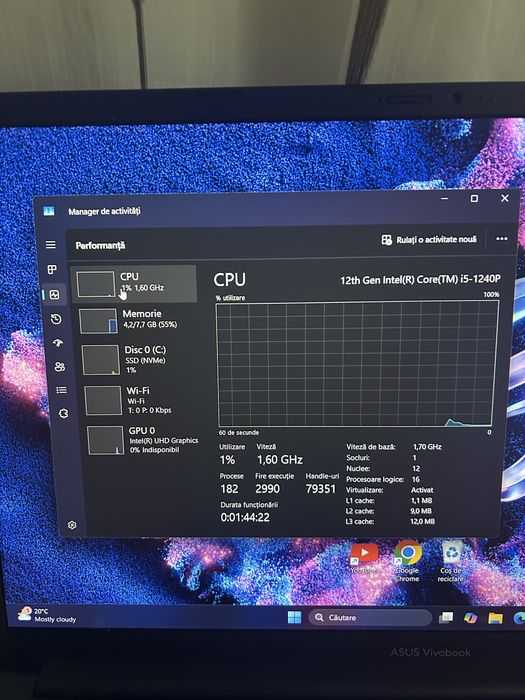The image size is (525, 700).
Task: Open the weather widget showing 20°C
Action: tap(46, 615)
